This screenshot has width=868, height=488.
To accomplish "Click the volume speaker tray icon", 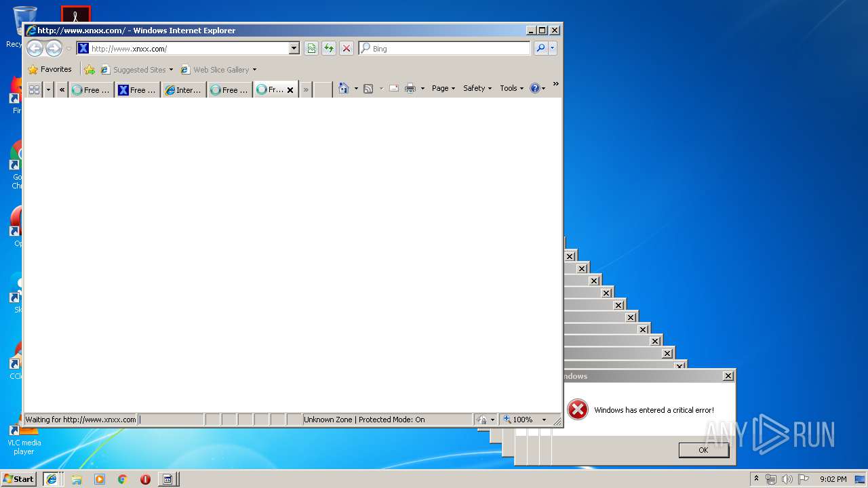I will pos(787,479).
